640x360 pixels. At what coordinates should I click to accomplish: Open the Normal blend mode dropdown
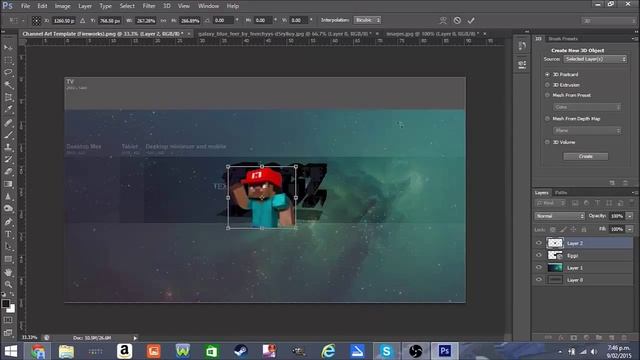(x=560, y=216)
